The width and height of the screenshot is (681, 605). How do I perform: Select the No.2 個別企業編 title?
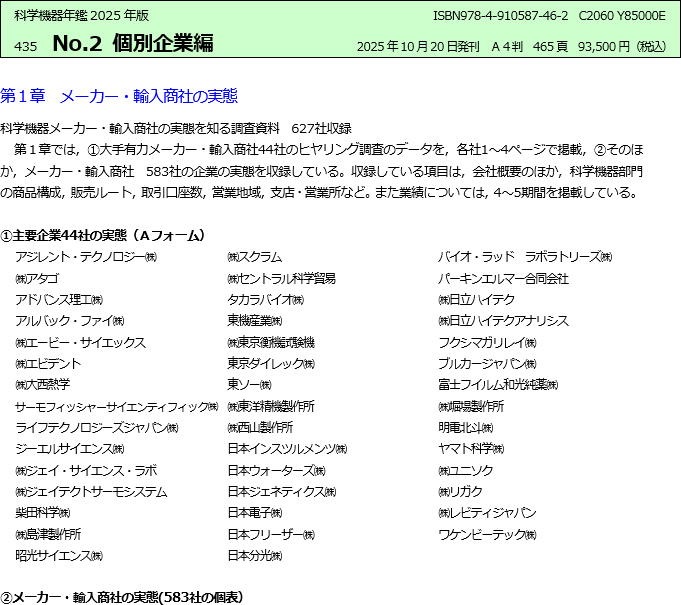[x=133, y=43]
